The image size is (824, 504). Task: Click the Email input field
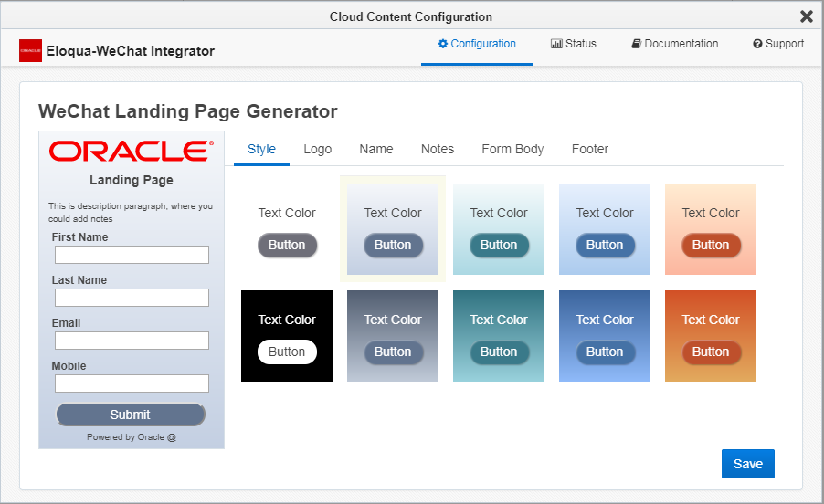pos(132,341)
